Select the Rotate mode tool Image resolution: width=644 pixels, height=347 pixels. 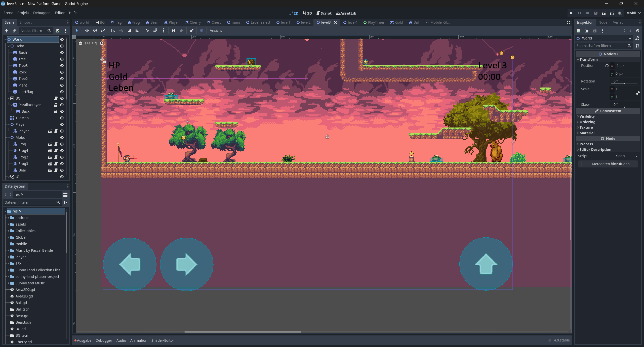[95, 30]
